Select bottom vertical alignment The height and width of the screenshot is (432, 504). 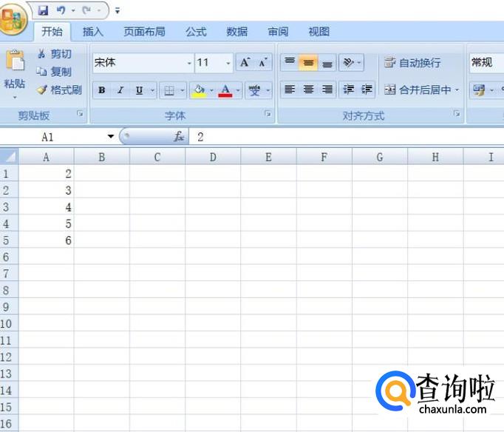(x=327, y=62)
